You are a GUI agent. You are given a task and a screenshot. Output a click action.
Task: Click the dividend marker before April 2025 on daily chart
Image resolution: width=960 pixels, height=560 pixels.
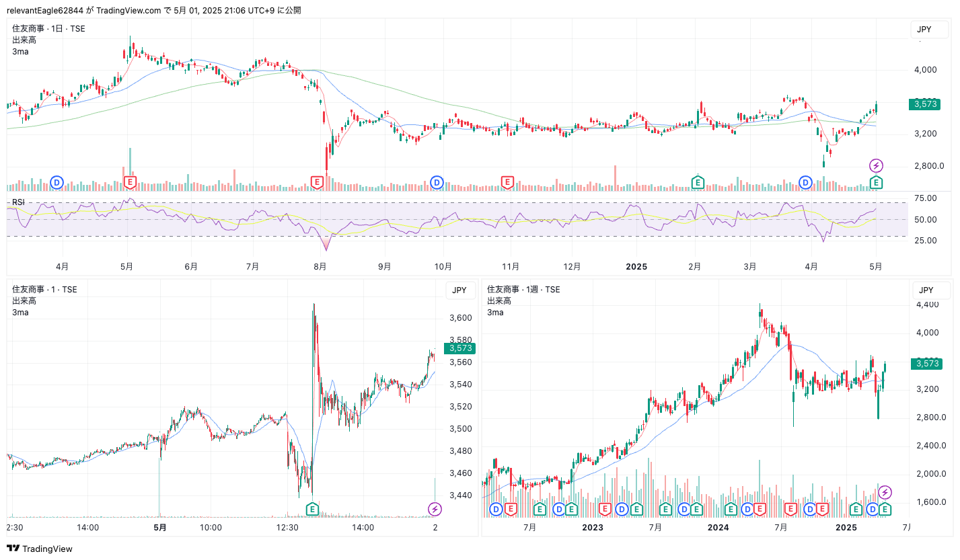(x=805, y=182)
